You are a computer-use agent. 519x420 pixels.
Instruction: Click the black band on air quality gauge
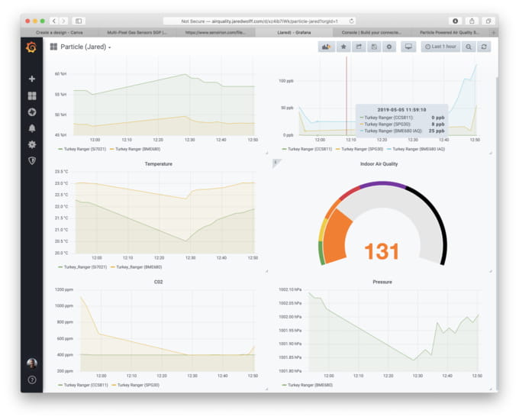437,217
